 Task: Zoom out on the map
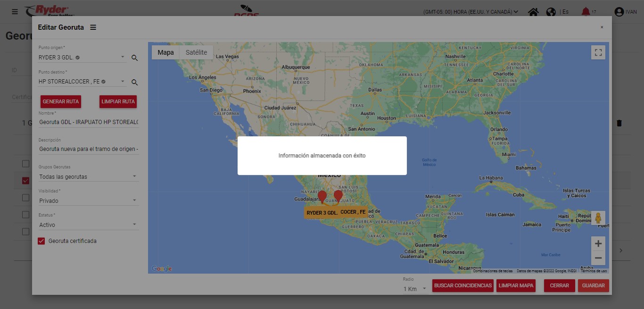[598, 258]
